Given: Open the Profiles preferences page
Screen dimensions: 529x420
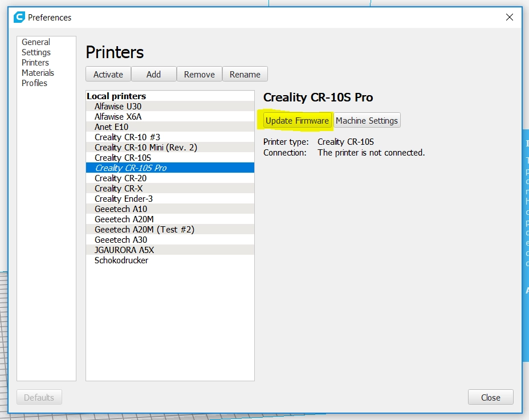Looking at the screenshot, I should pos(34,83).
